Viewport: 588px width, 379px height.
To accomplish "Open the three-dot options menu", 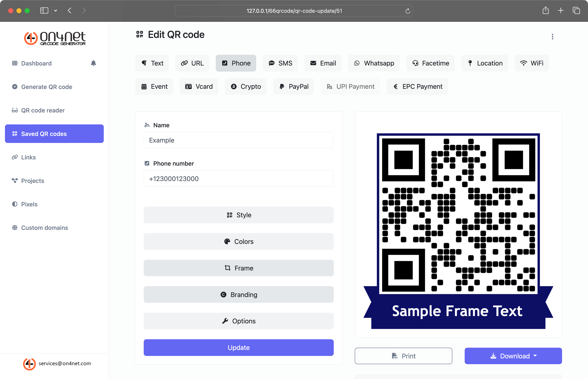I will pos(552,37).
